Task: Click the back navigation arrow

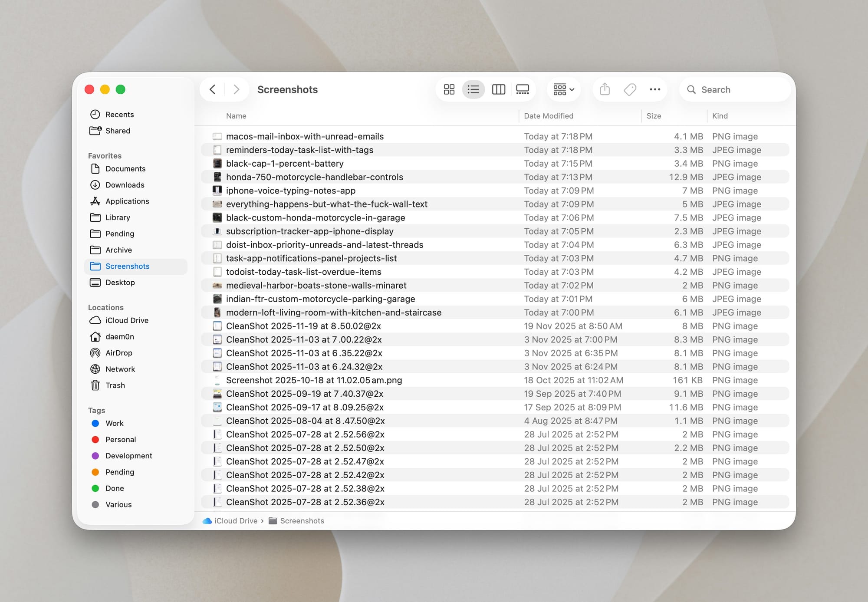Action: point(213,89)
